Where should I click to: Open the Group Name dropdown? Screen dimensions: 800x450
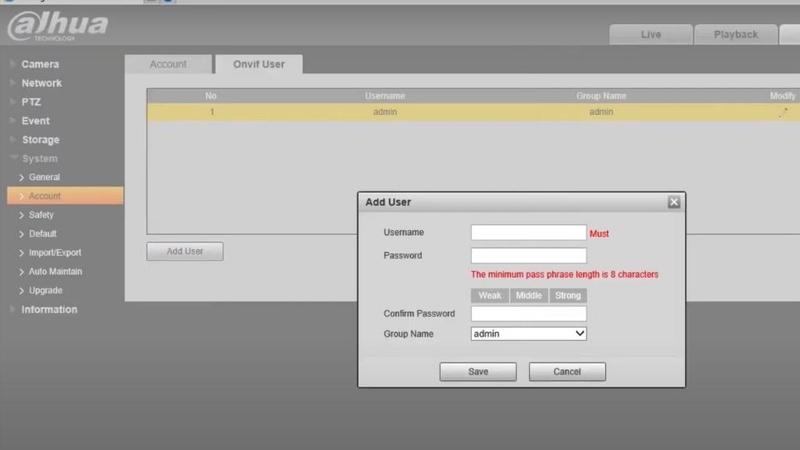click(529, 334)
